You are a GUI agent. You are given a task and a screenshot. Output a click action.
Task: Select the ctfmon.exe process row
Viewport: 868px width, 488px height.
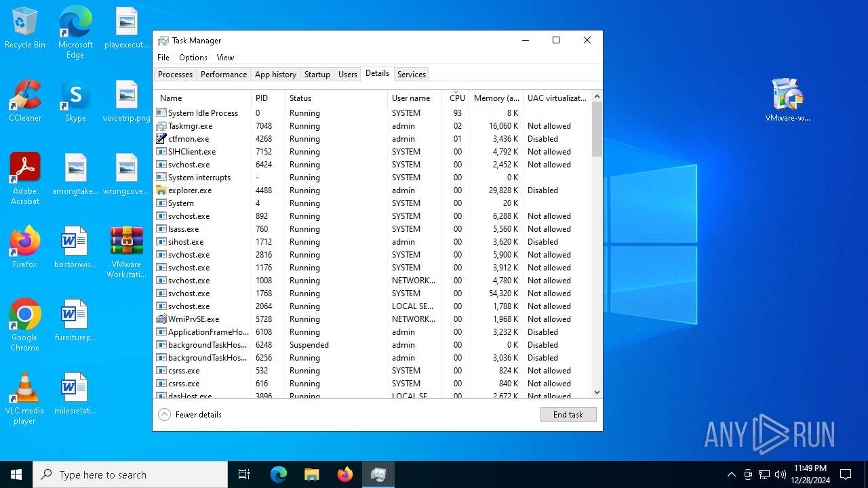tap(372, 139)
